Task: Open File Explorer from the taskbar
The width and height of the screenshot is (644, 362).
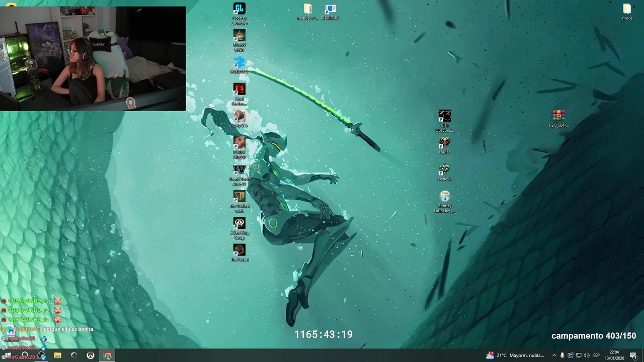Action: click(x=57, y=355)
